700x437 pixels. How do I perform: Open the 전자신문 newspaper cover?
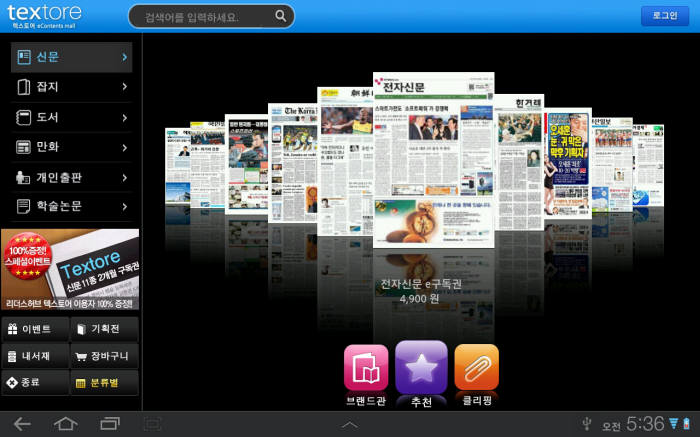coord(434,160)
